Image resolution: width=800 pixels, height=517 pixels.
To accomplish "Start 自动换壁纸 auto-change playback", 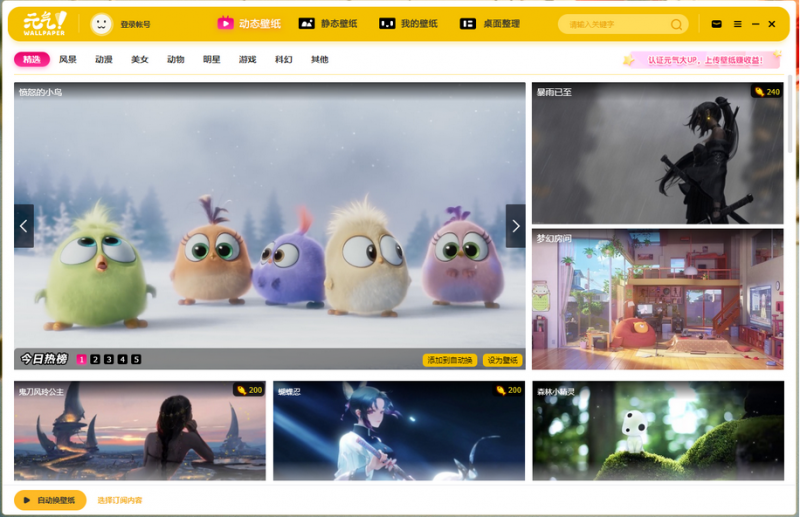I will click(50, 500).
